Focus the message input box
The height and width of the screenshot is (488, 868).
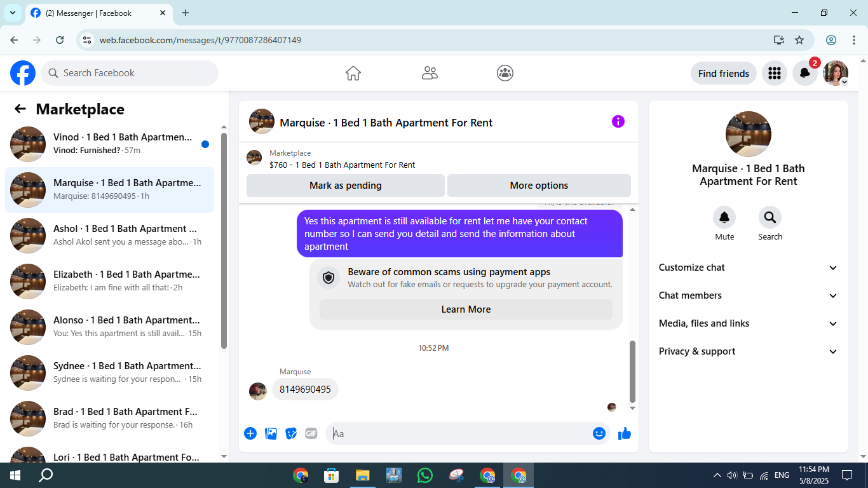459,433
